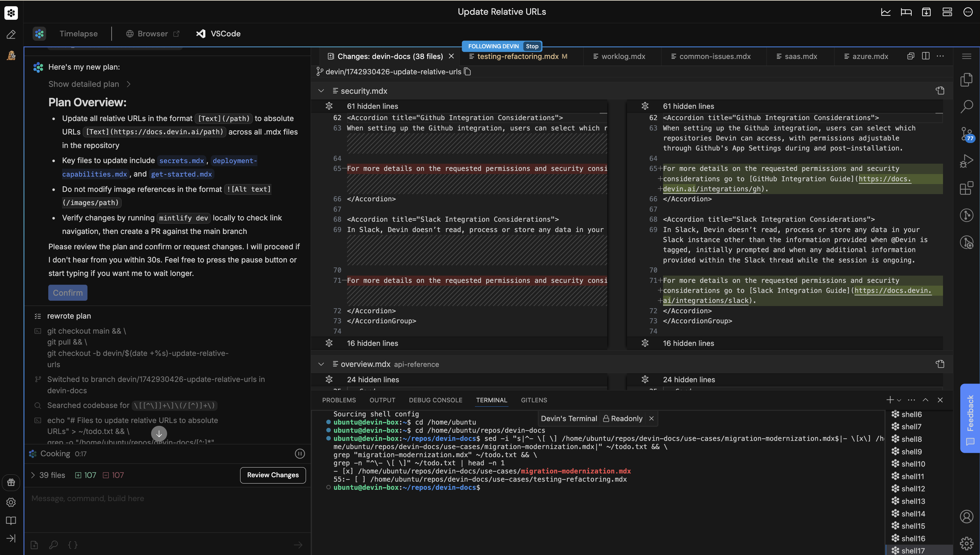
Task: Open the Explorer panel in the activity bar
Action: pos(967,79)
